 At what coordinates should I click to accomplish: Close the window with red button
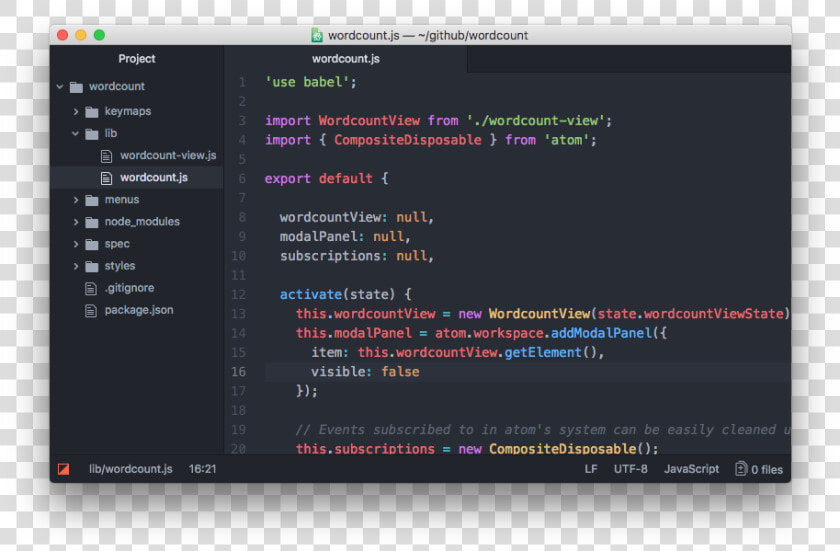63,35
